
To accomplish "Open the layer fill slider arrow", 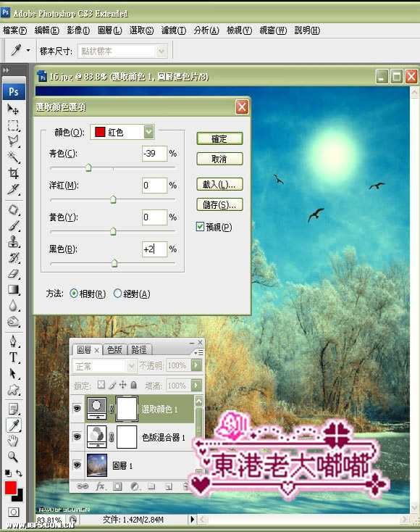I will (x=197, y=386).
